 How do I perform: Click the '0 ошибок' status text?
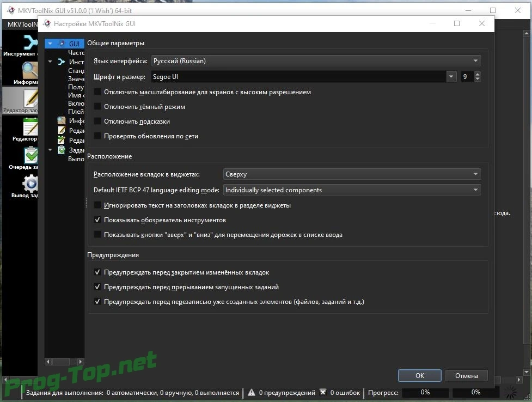pos(345,393)
